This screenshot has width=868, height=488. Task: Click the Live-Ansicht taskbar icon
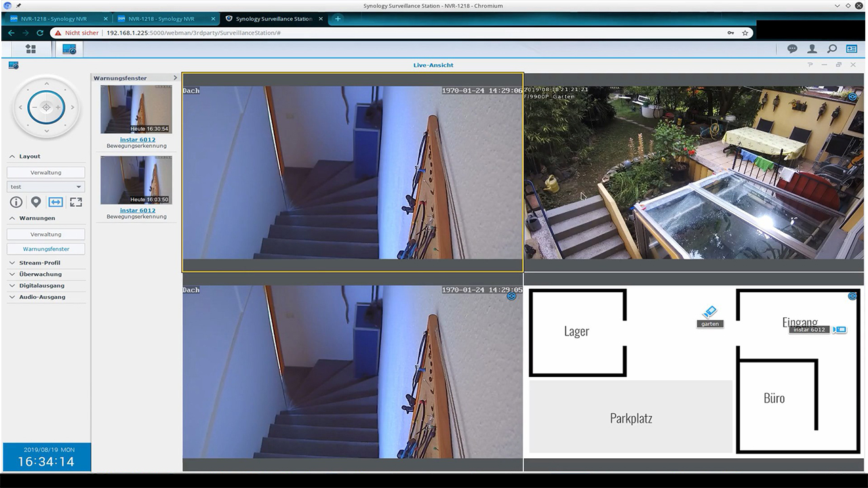(x=68, y=49)
